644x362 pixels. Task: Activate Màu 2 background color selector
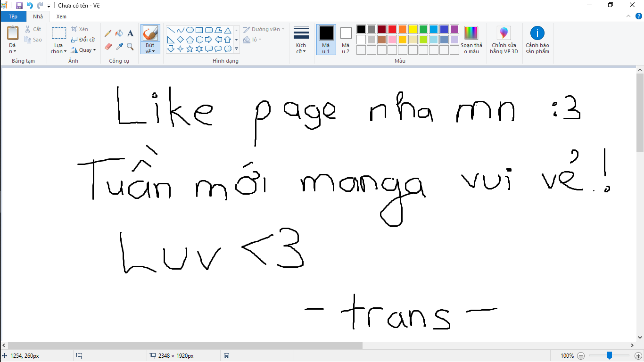pyautogui.click(x=346, y=40)
